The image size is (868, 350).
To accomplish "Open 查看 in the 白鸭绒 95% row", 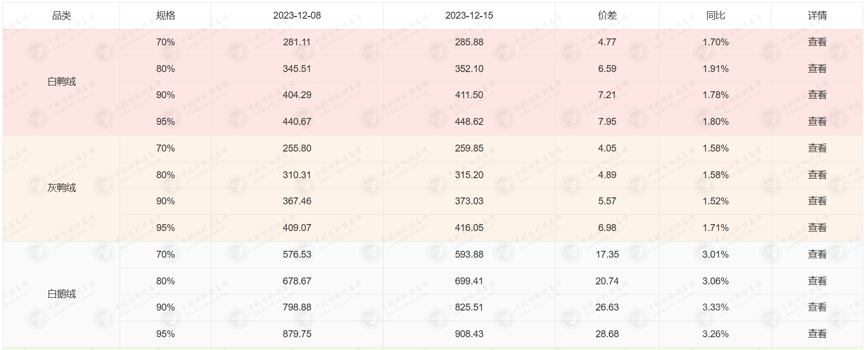I will (x=817, y=122).
